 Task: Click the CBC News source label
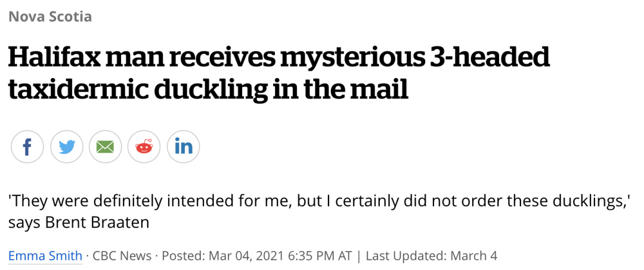(122, 256)
